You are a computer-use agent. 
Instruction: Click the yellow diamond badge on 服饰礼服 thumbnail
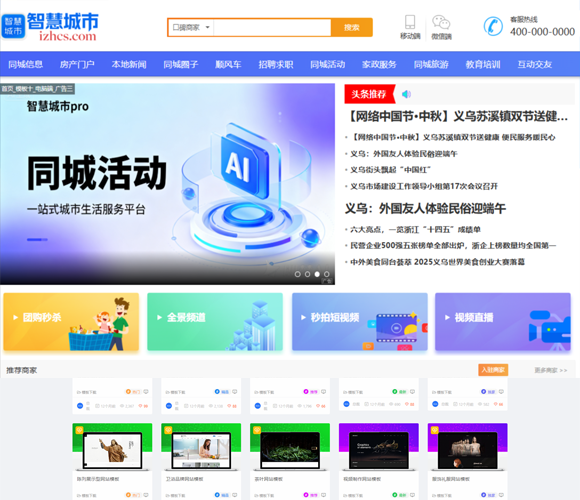pos(434,430)
